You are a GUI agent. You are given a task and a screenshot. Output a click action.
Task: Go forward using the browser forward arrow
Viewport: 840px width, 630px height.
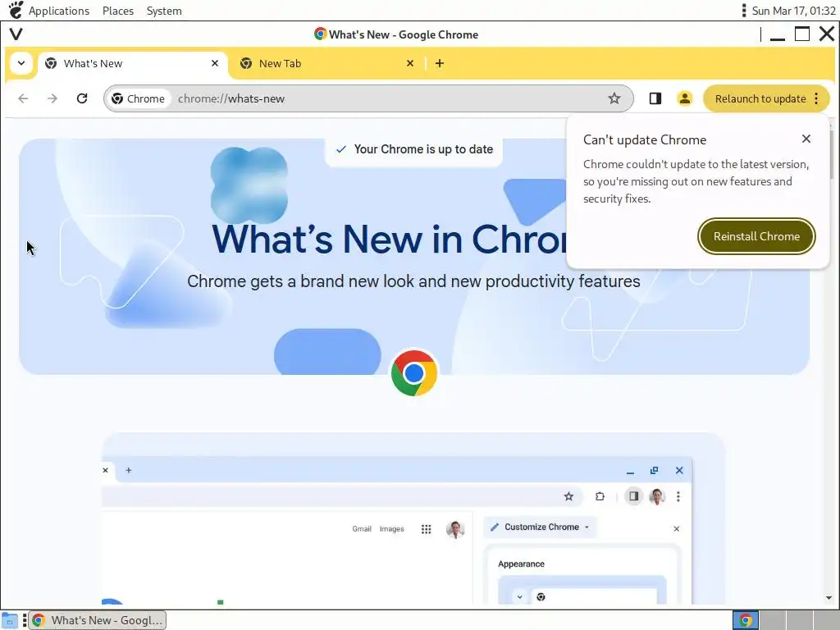point(52,98)
